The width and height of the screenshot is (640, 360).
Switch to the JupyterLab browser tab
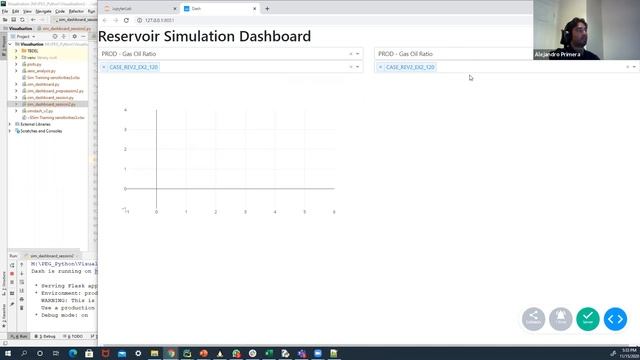tap(139, 9)
